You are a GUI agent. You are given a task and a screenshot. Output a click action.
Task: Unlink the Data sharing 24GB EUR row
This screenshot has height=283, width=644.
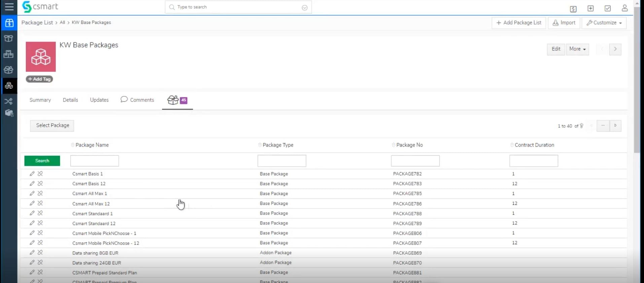click(40, 262)
